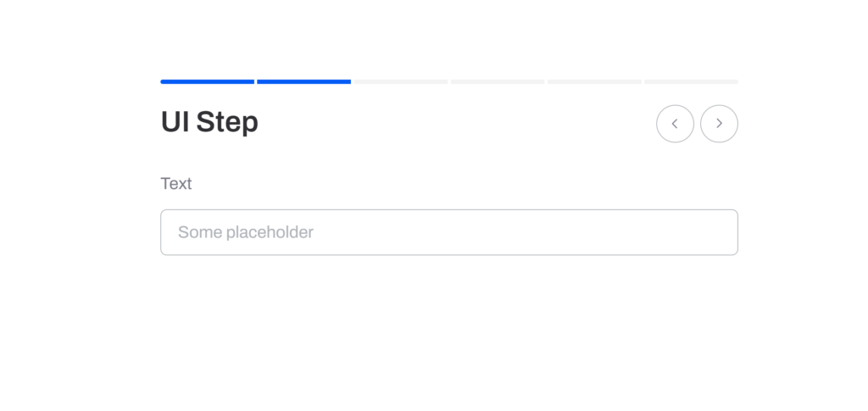Select the first gray step indicator bar
Screen dimensions: 868x411
400,81
